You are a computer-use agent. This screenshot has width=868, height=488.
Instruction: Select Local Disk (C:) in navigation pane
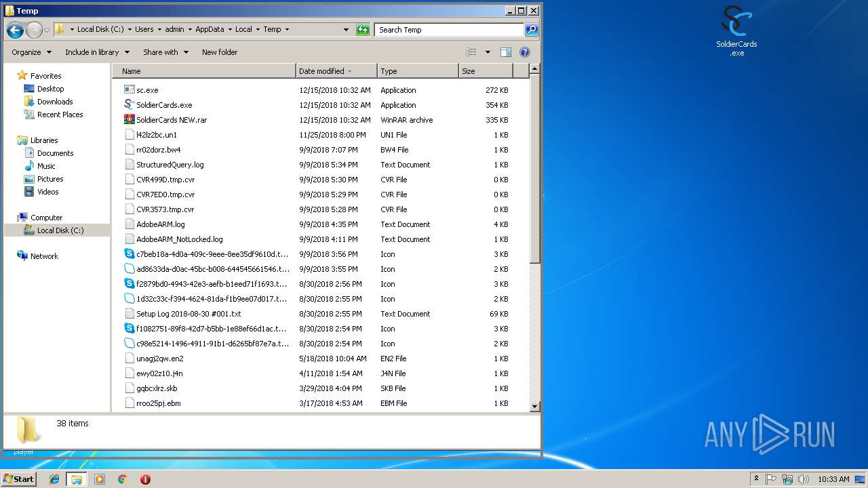coord(60,230)
